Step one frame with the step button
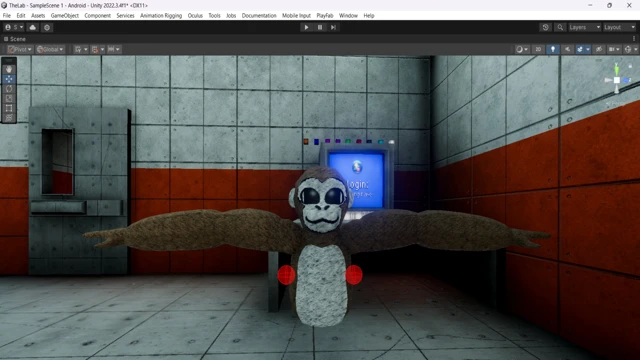 [x=333, y=27]
